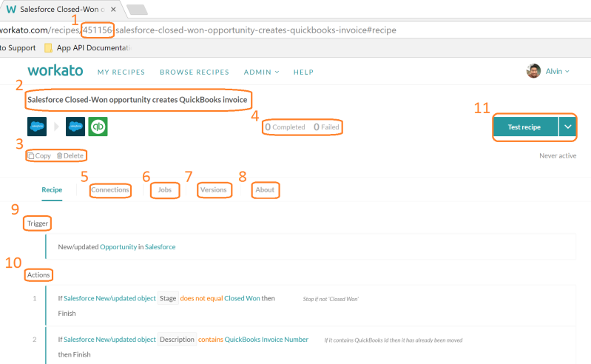Screen dimensions: 591x364
Task: Switch to the Connections tab
Action: (110, 190)
